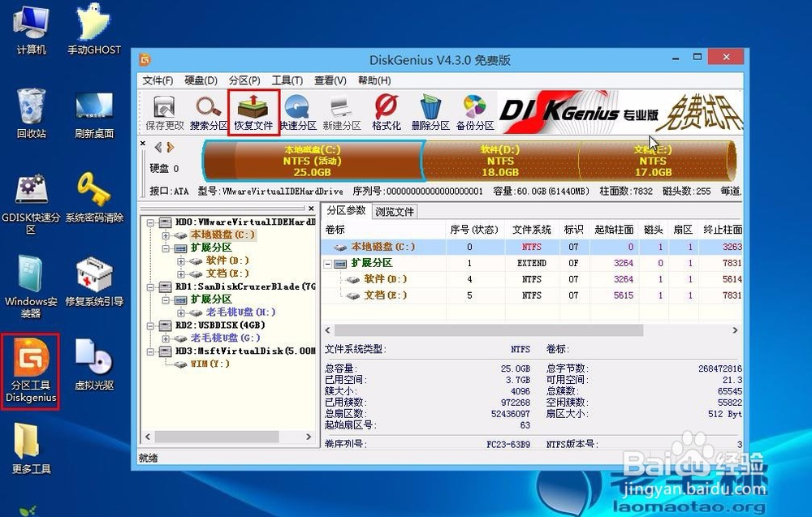Collapse the RD1 SanDiskCruzerBlade node
The image size is (812, 517).
point(149,287)
